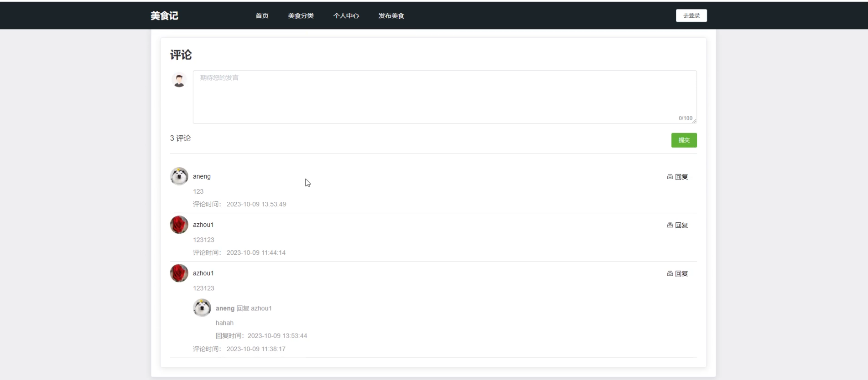This screenshot has width=868, height=380.
Task: Click username azhou1 above the nested reply
Action: tap(203, 273)
